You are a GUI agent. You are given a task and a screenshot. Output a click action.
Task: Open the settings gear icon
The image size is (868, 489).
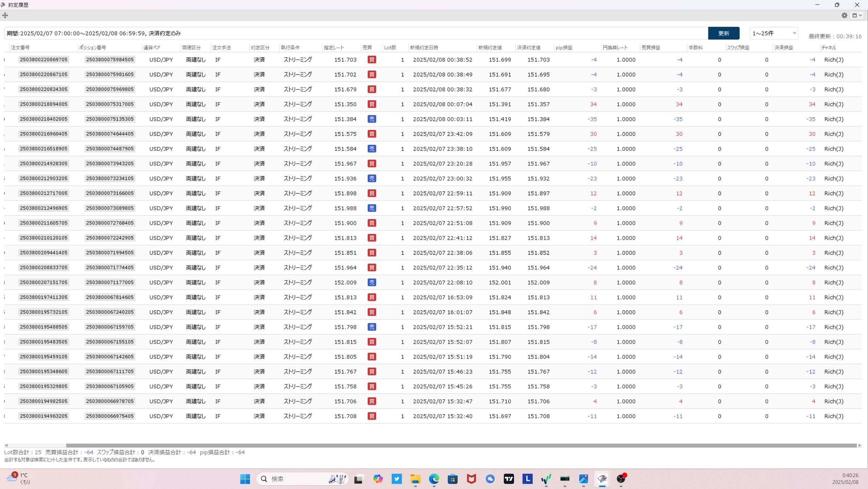pos(844,15)
